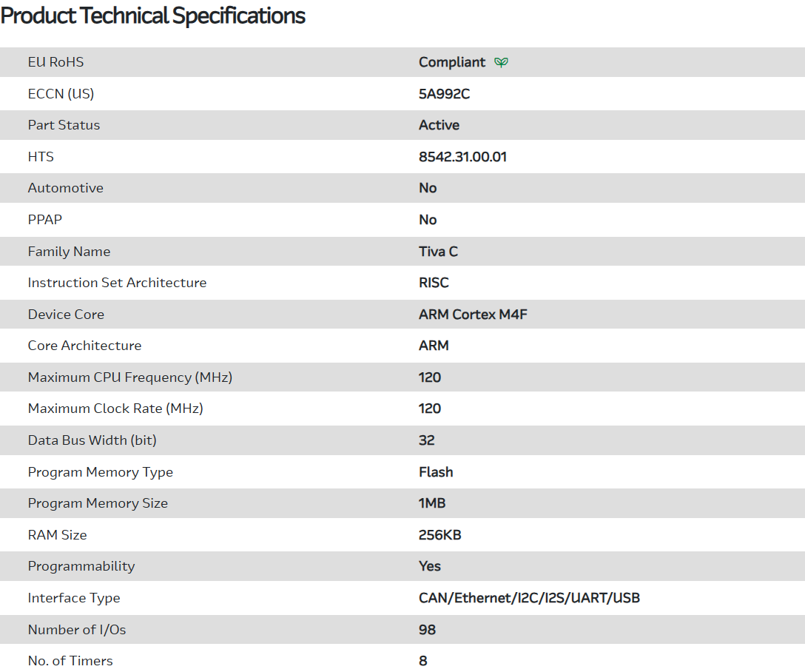
Task: Select the ARM Cortex M4F device core
Action: click(x=473, y=315)
